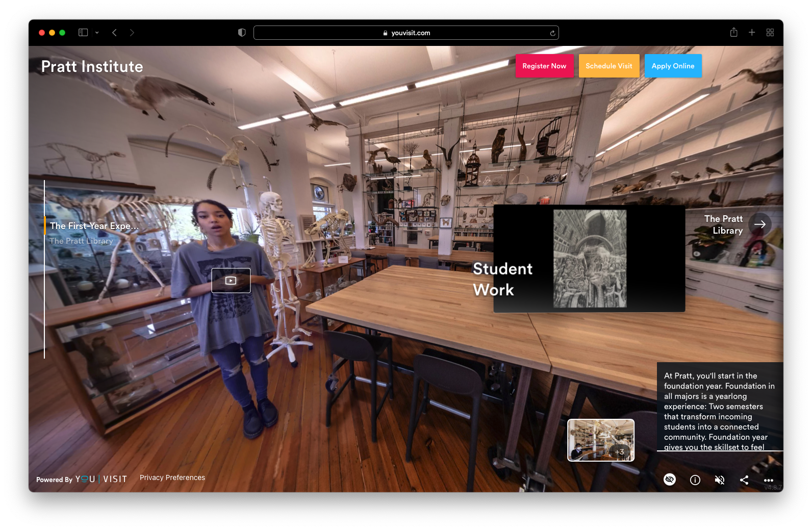This screenshot has width=812, height=530.
Task: Focus the youvisit.com address bar
Action: click(406, 33)
